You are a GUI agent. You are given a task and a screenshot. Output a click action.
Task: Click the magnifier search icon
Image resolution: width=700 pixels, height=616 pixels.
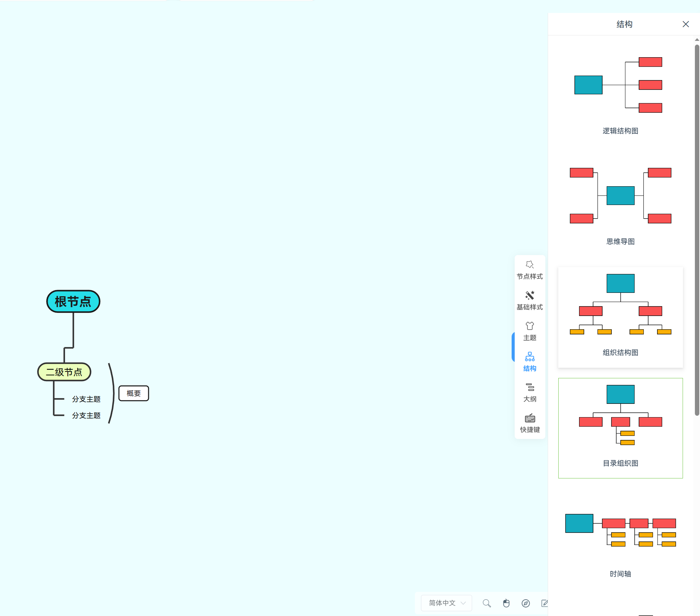(x=486, y=603)
